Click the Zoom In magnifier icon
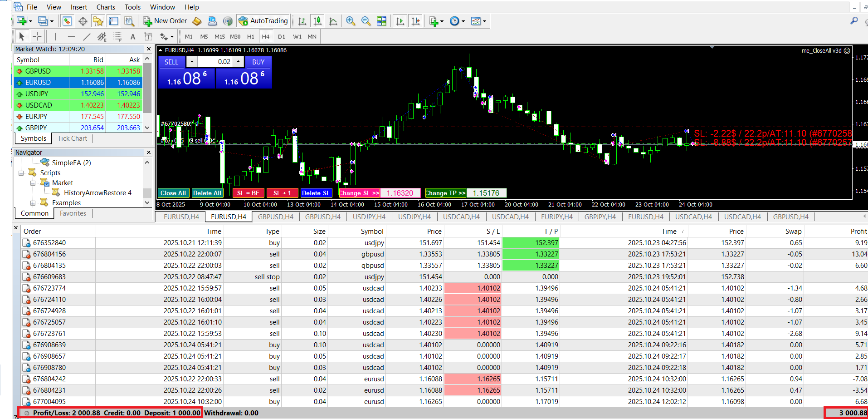868x419 pixels. (x=350, y=21)
